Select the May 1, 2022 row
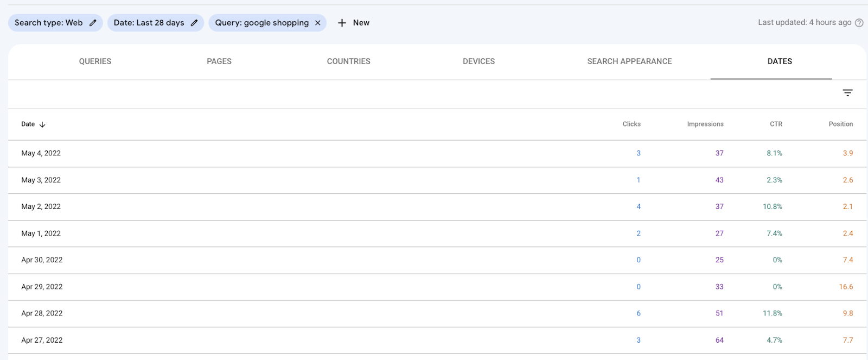868x360 pixels. (x=437, y=233)
